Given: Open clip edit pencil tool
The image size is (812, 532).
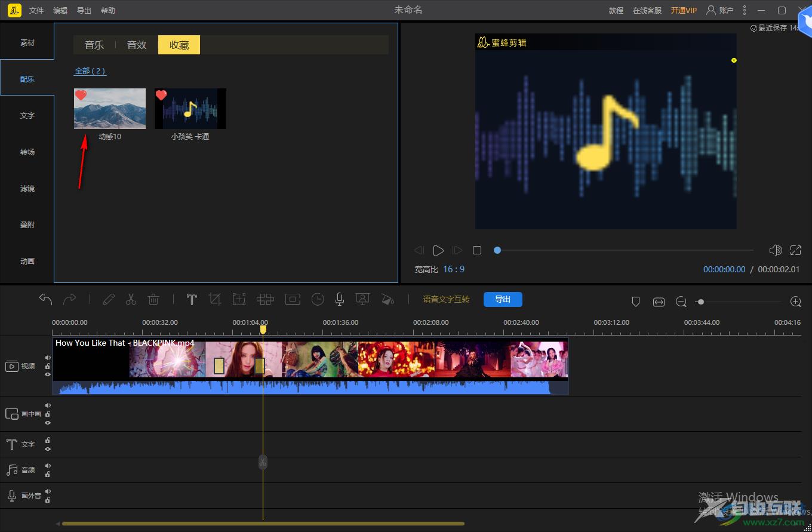Looking at the screenshot, I should point(108,299).
